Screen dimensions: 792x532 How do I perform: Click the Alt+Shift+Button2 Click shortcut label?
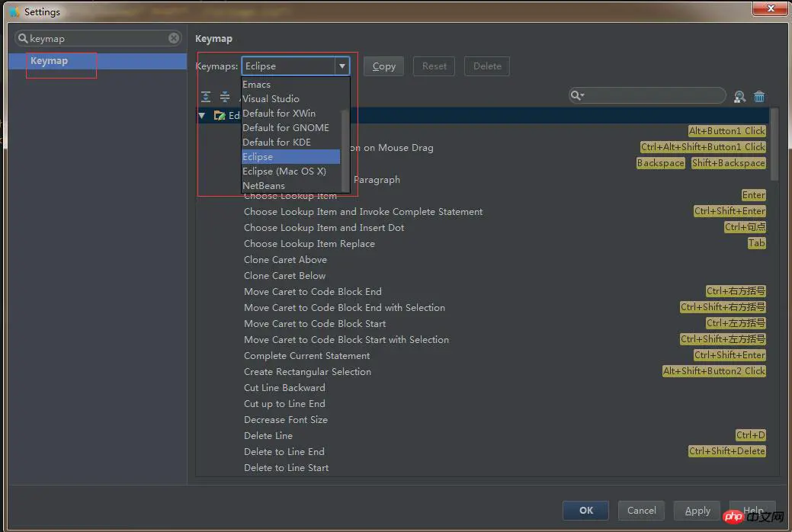(713, 371)
